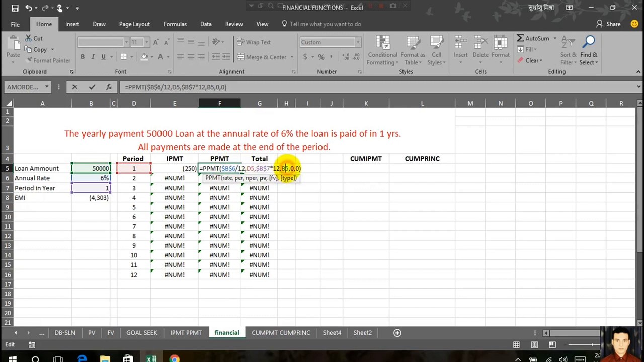Activate Format Painter
Image resolution: width=644 pixels, height=362 pixels.
click(47, 60)
